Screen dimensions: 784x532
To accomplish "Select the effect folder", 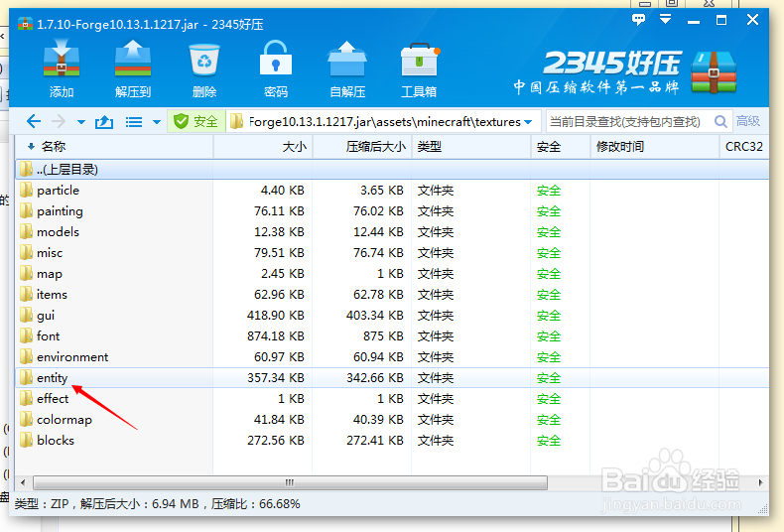I will (392, 398).
